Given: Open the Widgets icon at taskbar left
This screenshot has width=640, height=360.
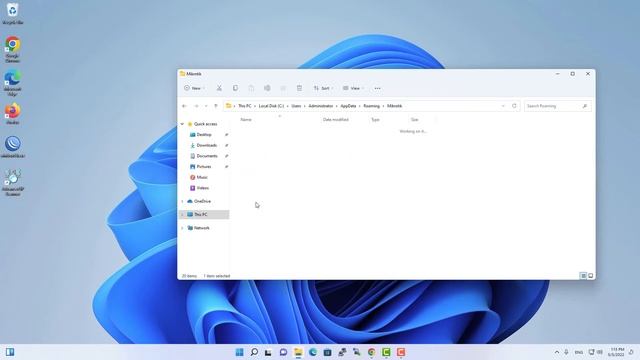Looking at the screenshot, I should pyautogui.click(x=10, y=352).
